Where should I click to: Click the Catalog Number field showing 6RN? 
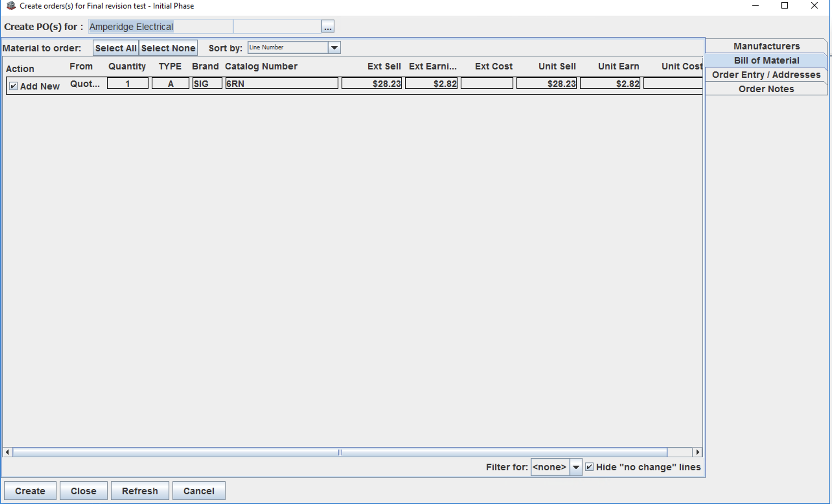coord(282,83)
